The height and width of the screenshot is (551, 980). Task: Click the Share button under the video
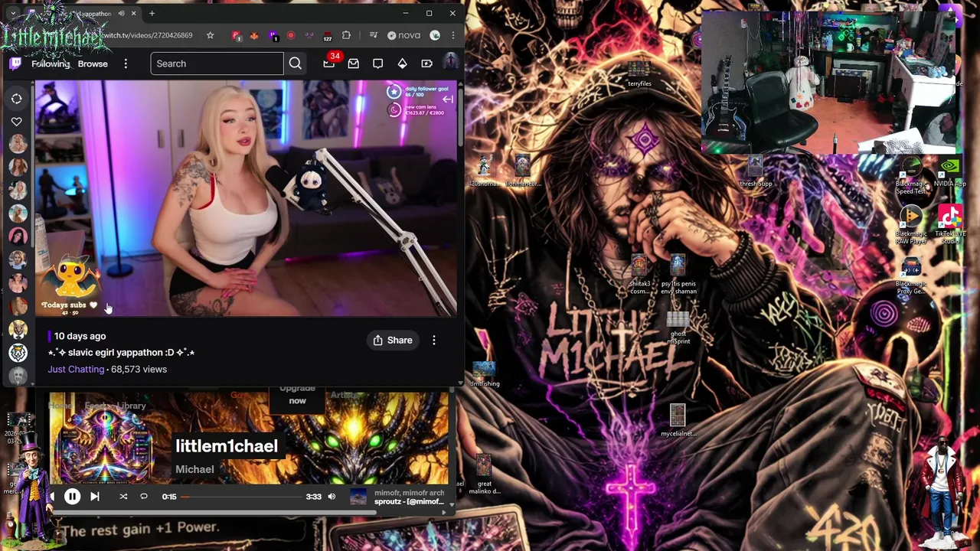click(393, 340)
